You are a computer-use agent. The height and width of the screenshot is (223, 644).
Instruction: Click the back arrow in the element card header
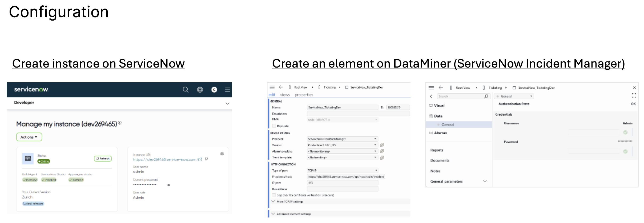[441, 88]
